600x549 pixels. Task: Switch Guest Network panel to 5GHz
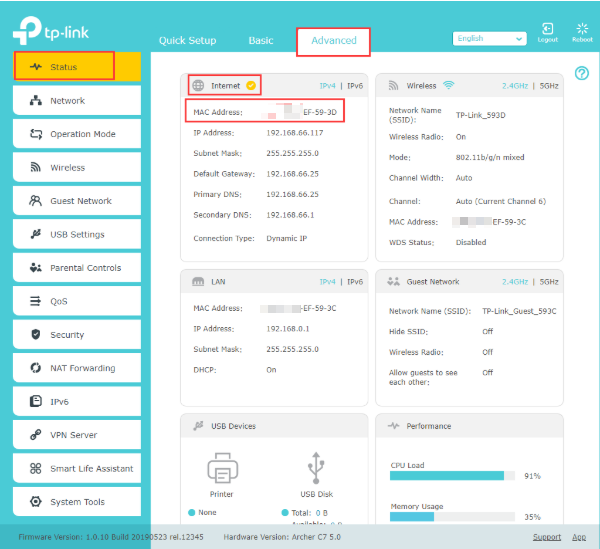(x=549, y=282)
